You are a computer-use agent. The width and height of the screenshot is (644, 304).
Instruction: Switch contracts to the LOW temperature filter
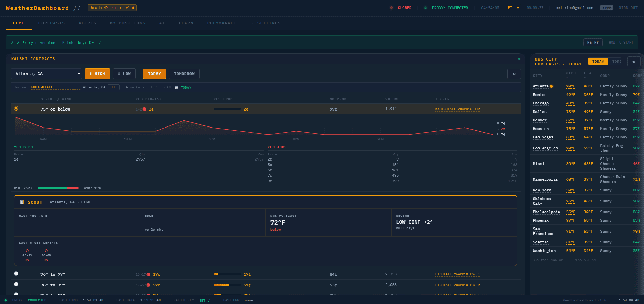coord(124,74)
